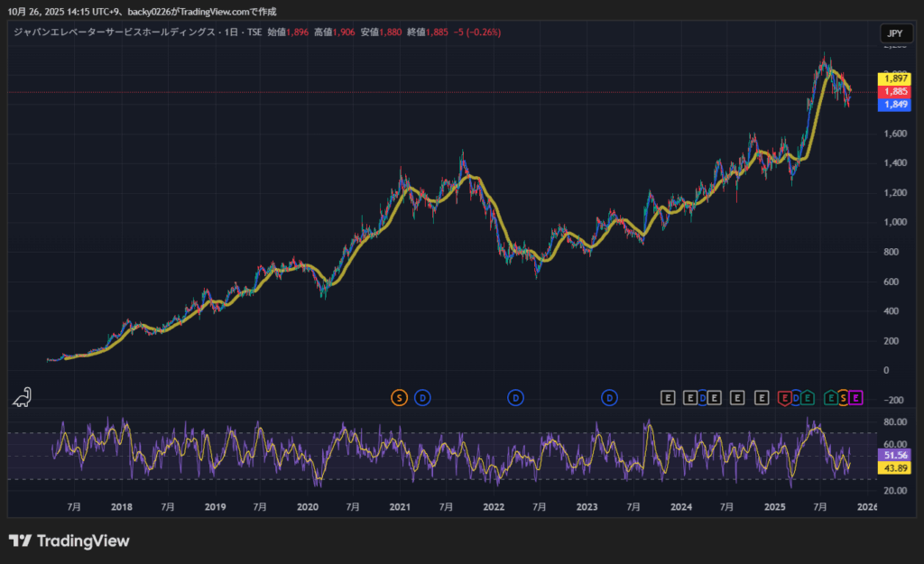Click the rightmost orange S marker near 2026

pyautogui.click(x=843, y=397)
